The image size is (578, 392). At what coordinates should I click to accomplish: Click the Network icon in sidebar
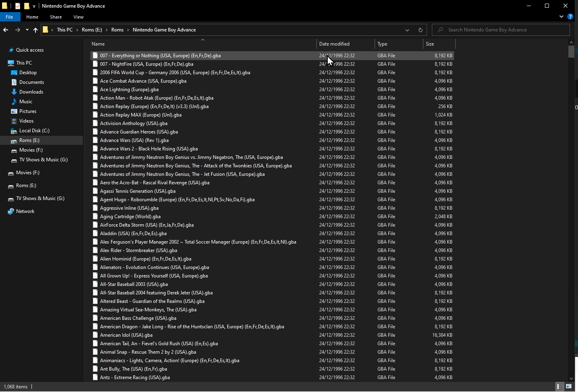(x=11, y=211)
